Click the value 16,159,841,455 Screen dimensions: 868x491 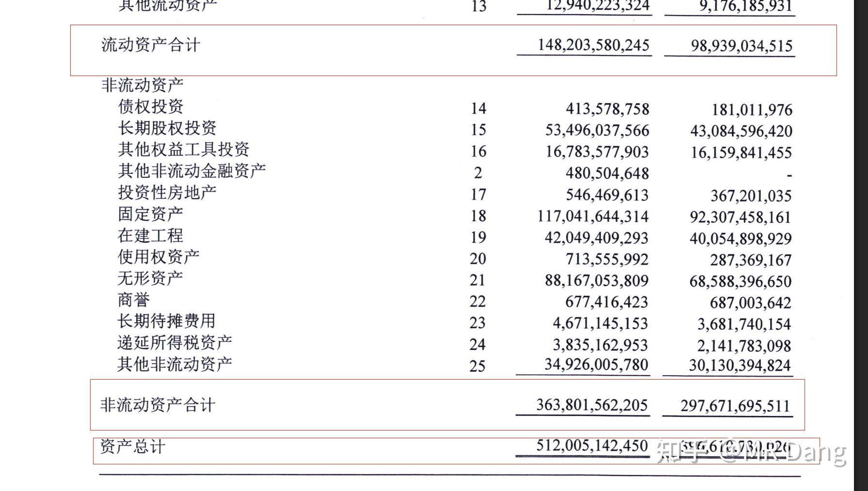coord(741,153)
